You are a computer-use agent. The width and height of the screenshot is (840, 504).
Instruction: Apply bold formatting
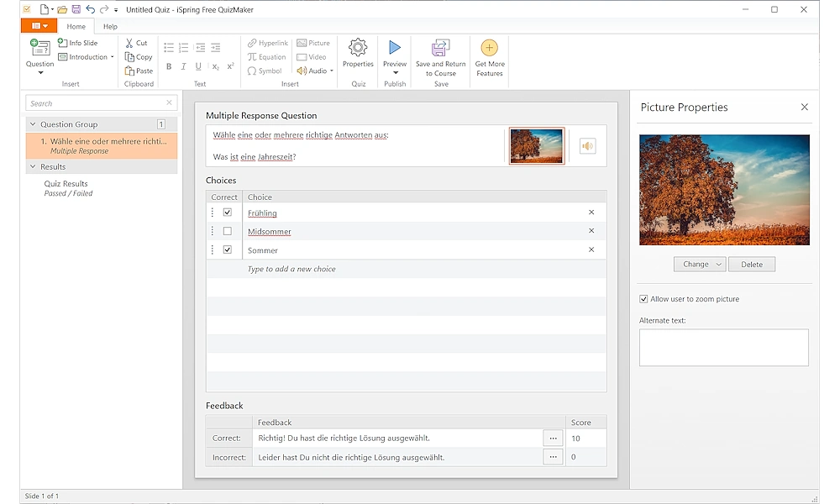pyautogui.click(x=169, y=66)
